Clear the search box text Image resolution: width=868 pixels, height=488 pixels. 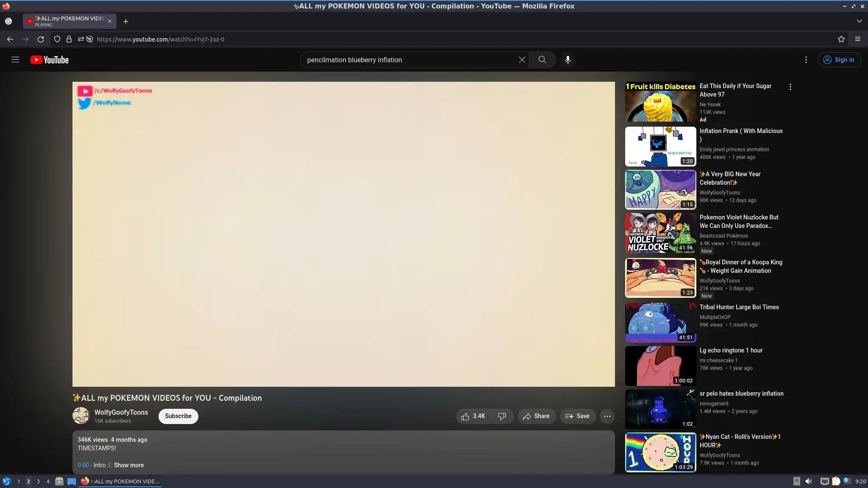tap(522, 60)
